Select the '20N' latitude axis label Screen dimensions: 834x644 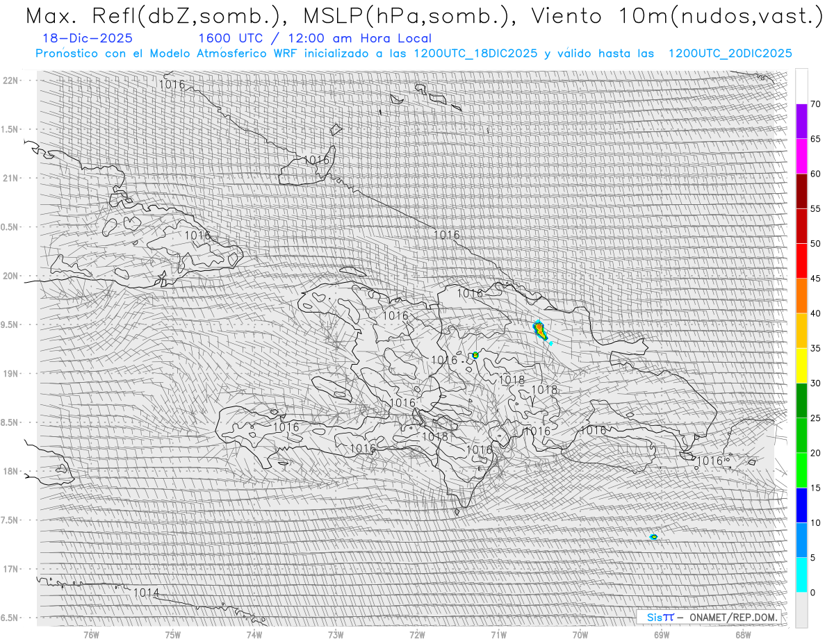(11, 276)
